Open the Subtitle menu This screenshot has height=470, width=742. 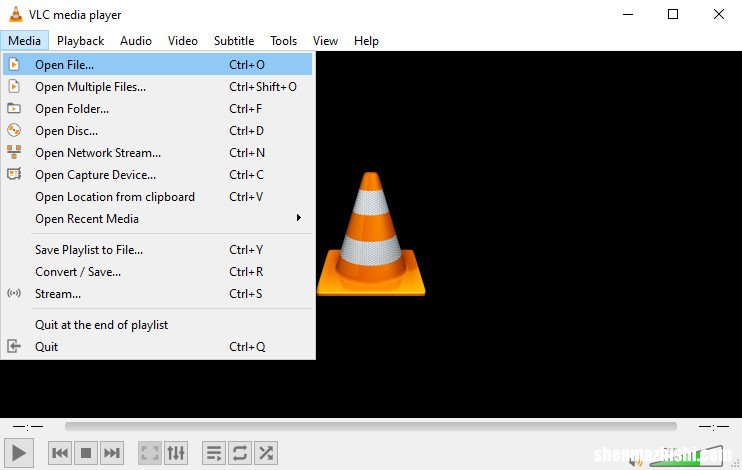tap(234, 41)
